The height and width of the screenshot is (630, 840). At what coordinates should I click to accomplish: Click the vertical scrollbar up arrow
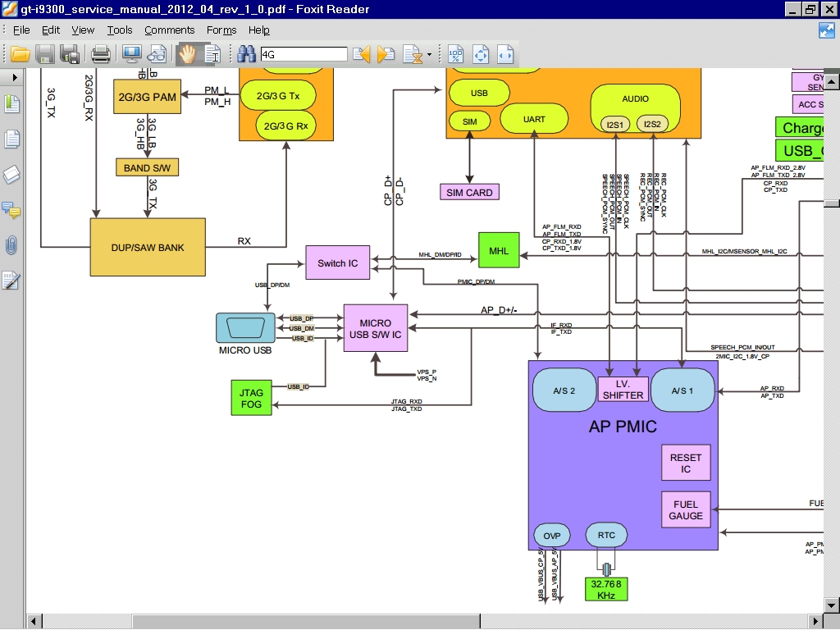pyautogui.click(x=832, y=81)
